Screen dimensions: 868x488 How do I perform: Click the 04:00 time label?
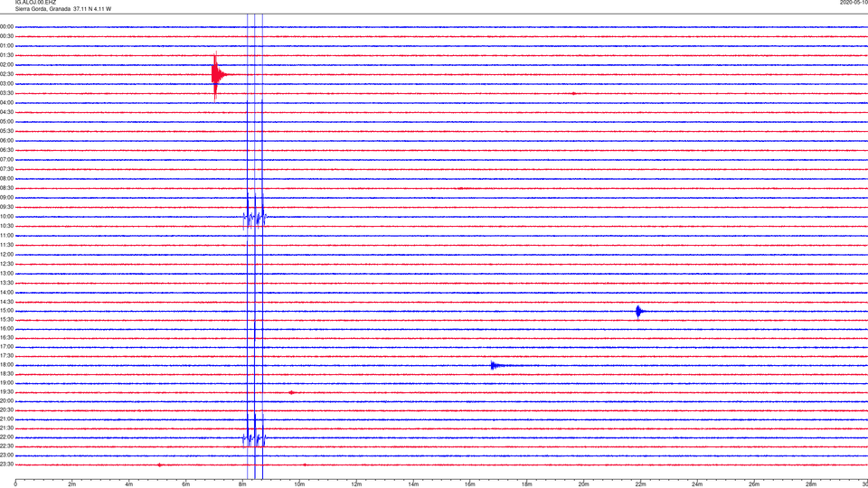(x=7, y=103)
